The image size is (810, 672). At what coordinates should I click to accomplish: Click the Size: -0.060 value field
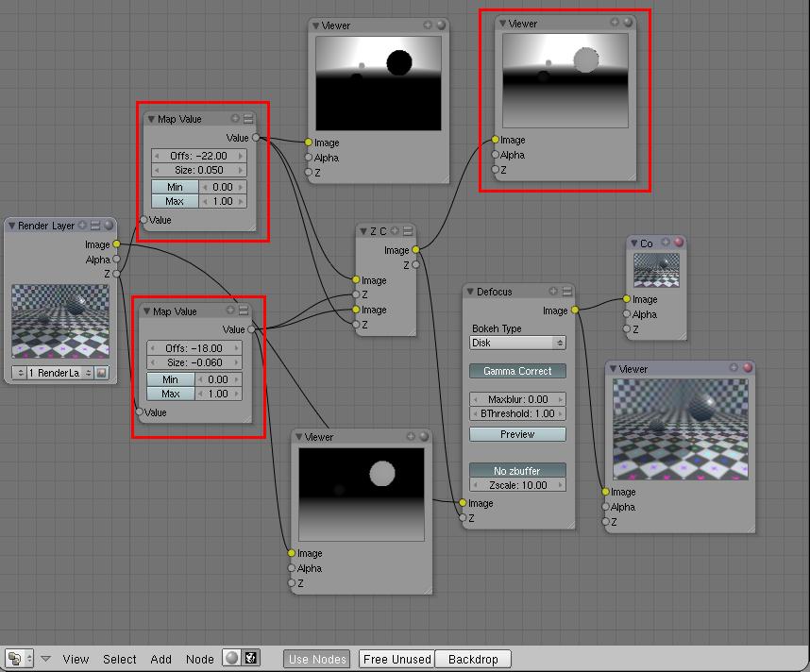point(194,362)
